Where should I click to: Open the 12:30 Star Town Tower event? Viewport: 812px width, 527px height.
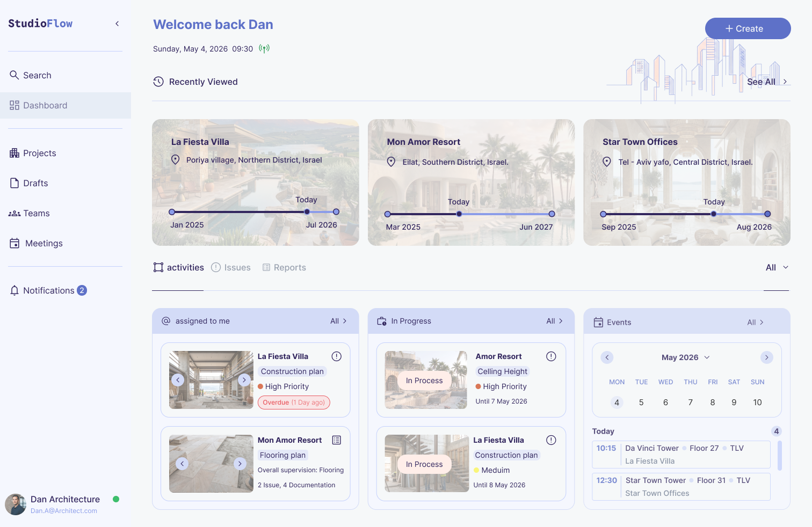pos(682,487)
